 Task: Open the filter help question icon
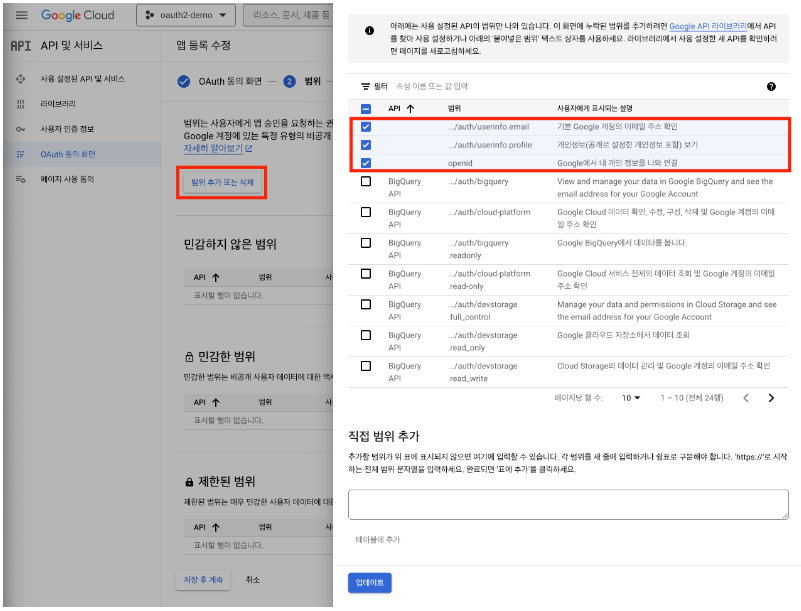pyautogui.click(x=771, y=87)
